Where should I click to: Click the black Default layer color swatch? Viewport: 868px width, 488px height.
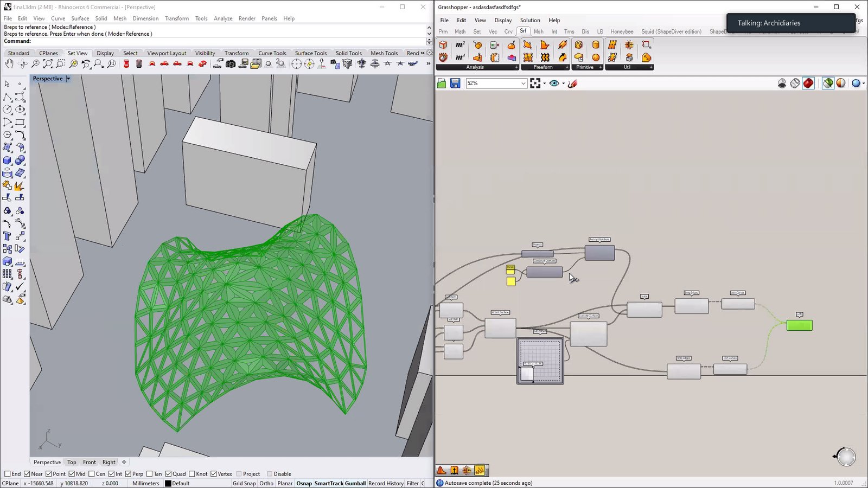click(x=168, y=483)
